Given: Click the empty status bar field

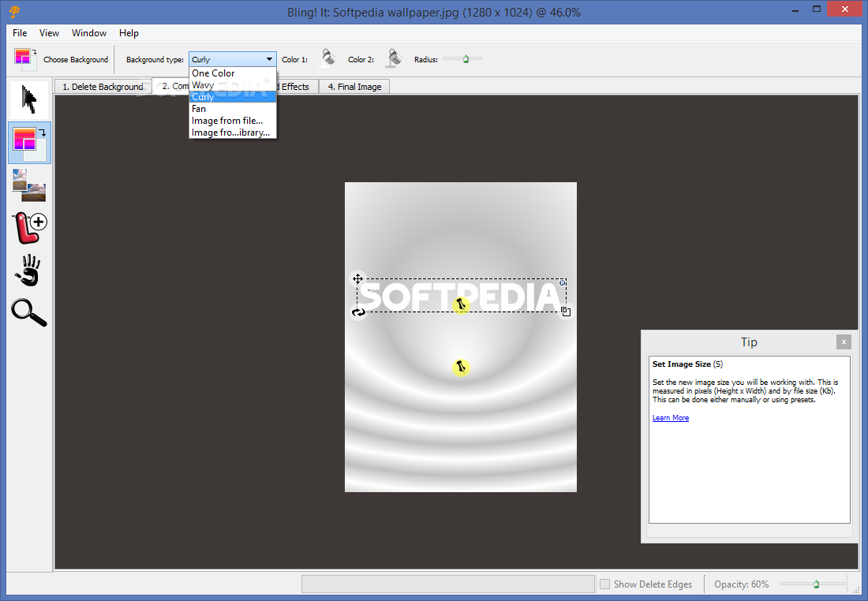Looking at the screenshot, I should [x=448, y=584].
